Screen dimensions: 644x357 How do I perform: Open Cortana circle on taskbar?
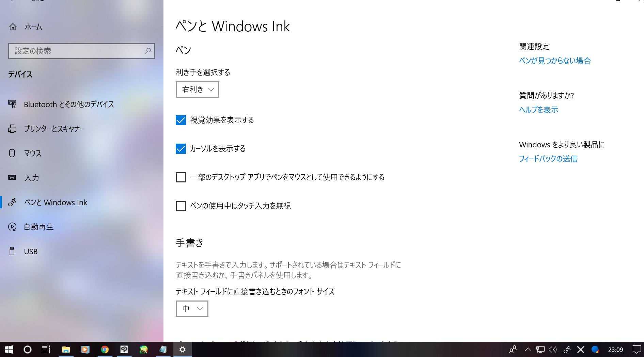pos(28,350)
